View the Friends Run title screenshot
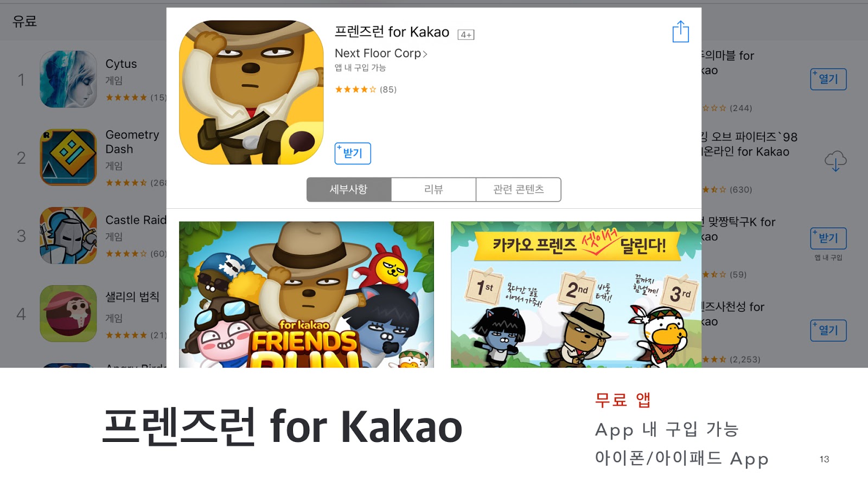Screen dimensions: 868x488 tap(307, 294)
